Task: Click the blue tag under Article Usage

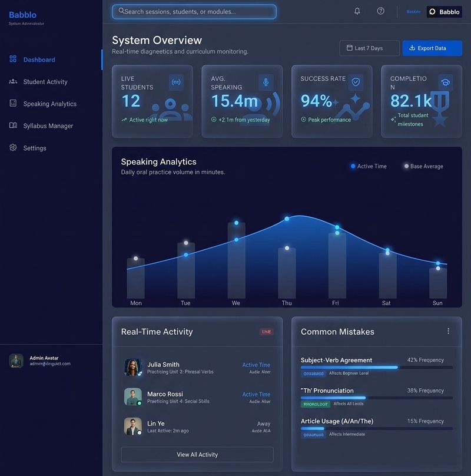Action: (x=313, y=435)
